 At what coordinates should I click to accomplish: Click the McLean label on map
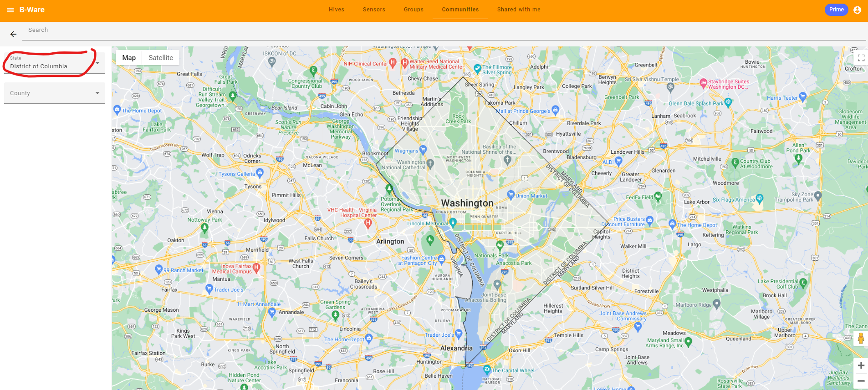point(312,165)
